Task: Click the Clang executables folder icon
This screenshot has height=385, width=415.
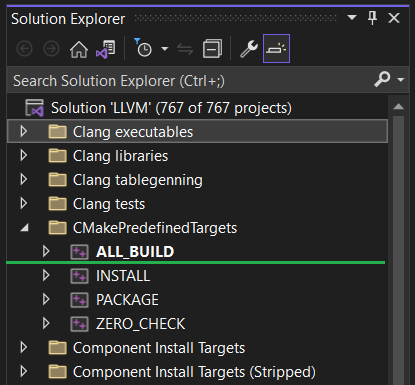Action: pos(58,131)
